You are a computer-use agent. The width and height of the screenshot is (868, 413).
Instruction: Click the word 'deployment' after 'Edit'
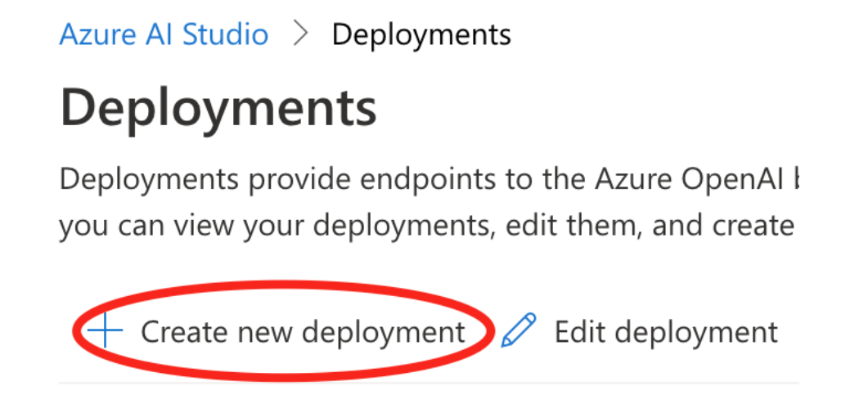[696, 332]
